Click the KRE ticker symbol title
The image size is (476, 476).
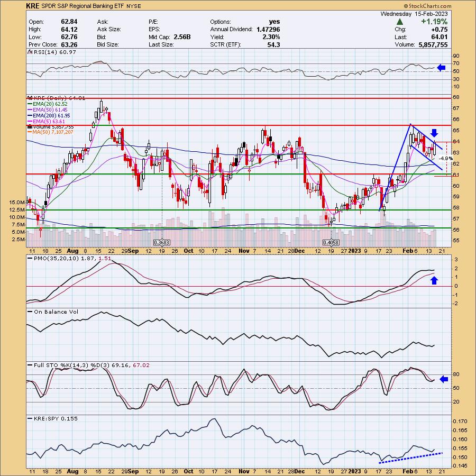click(32, 6)
